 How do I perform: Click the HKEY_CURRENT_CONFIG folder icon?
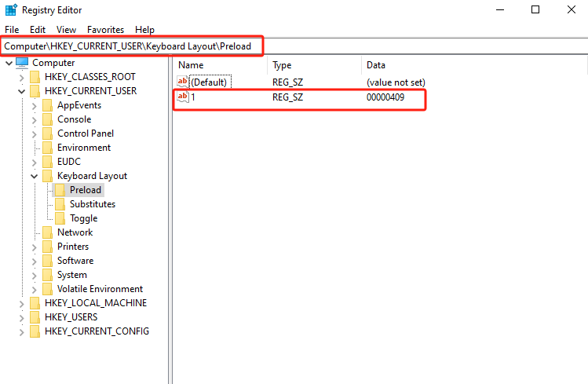[35, 331]
